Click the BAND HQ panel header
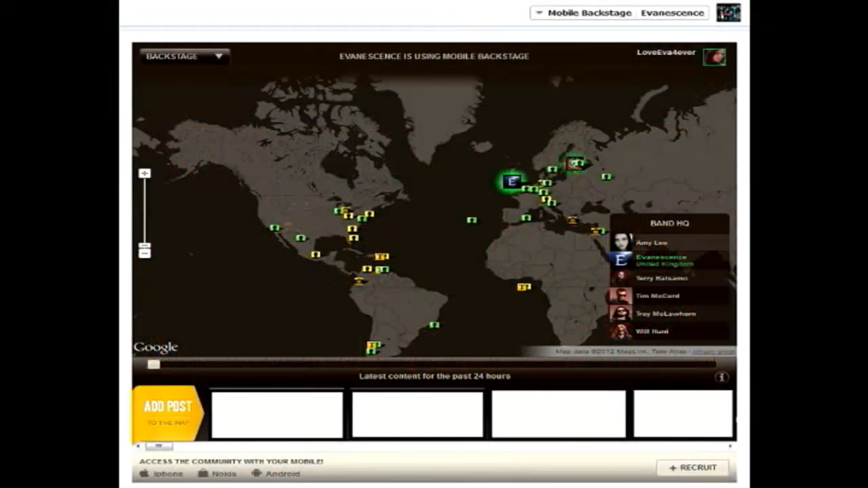Screen dimensions: 868x488 coord(670,223)
